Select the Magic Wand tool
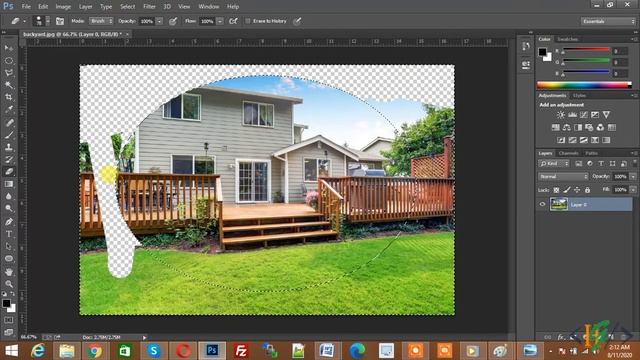Screen dimensions: 640x360 click(9, 85)
